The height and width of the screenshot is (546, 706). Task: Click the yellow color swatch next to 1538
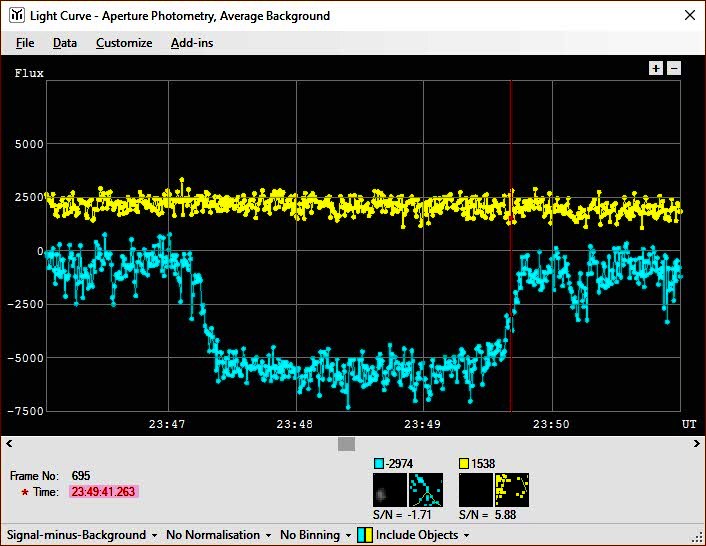(x=464, y=464)
